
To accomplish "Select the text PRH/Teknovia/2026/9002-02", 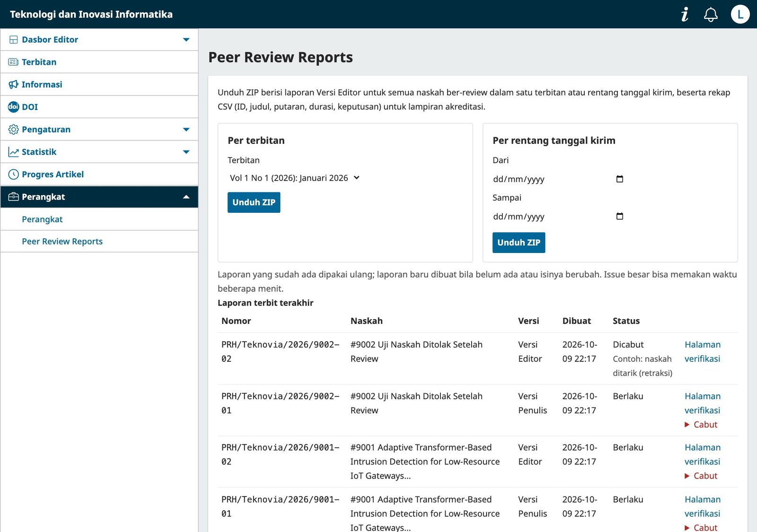I will (281, 352).
